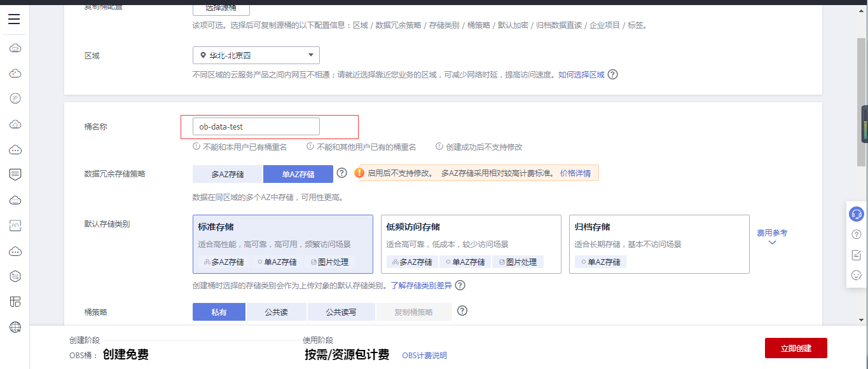
Task: Click the IP circle icon in sidebar
Action: (x=16, y=98)
